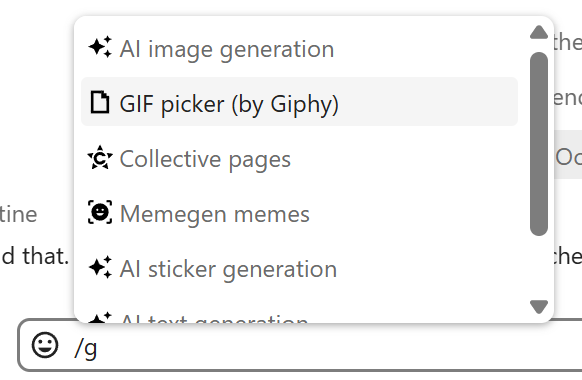Click the Memegen memes smiley face icon
582x380 pixels.
point(100,212)
